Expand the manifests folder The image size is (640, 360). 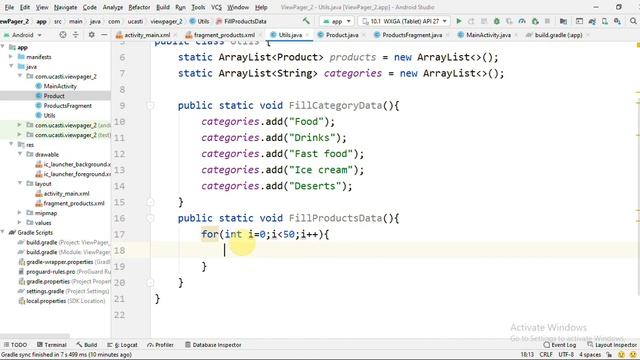coord(11,57)
